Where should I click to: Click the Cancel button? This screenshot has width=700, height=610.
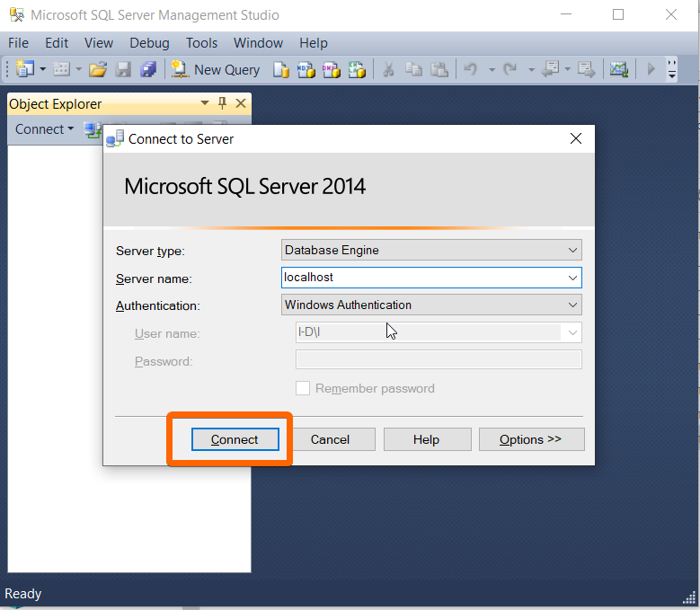330,439
